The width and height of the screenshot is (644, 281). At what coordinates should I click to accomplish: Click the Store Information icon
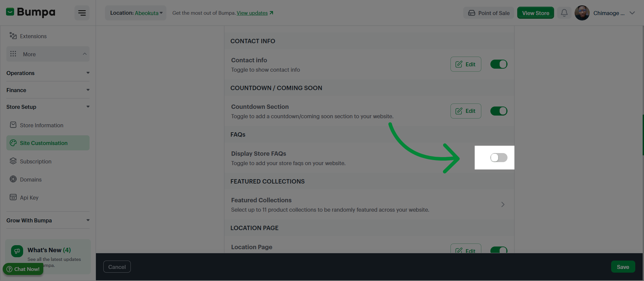13,125
